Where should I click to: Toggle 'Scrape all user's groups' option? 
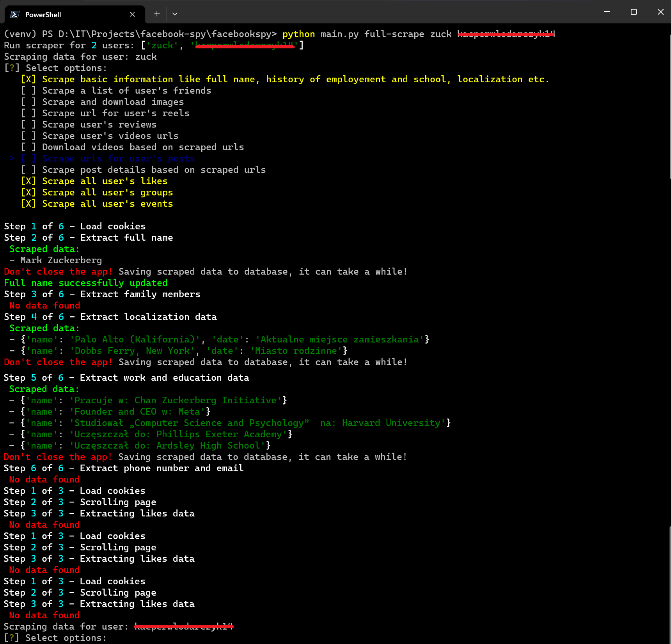tap(97, 192)
